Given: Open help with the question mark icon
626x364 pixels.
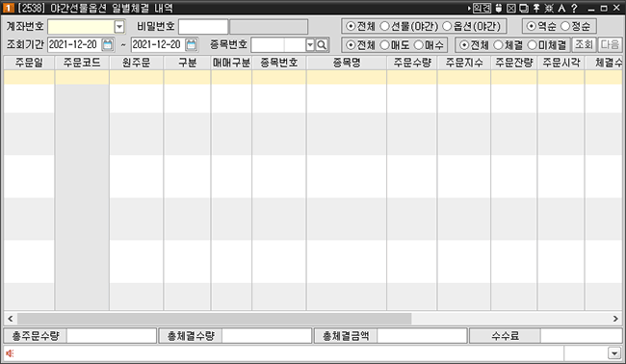Looking at the screenshot, I should [575, 8].
